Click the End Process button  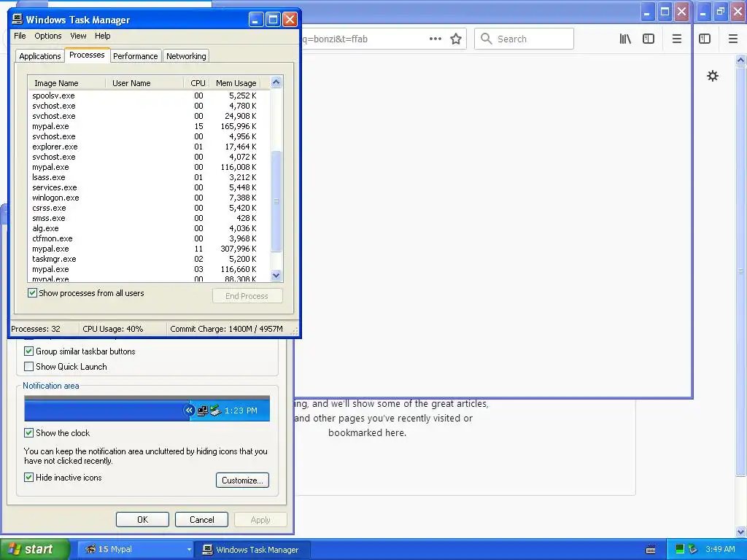click(x=247, y=296)
